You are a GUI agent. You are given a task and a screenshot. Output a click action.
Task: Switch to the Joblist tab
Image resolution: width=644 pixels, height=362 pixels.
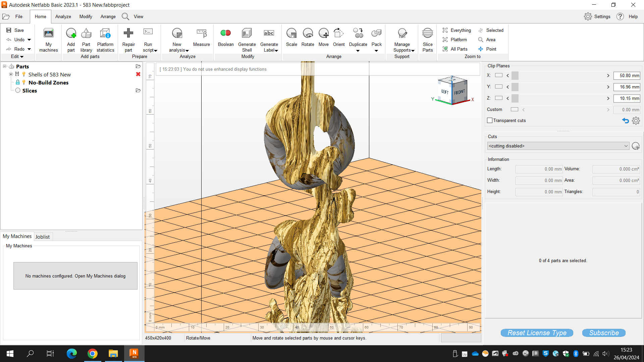(x=43, y=237)
